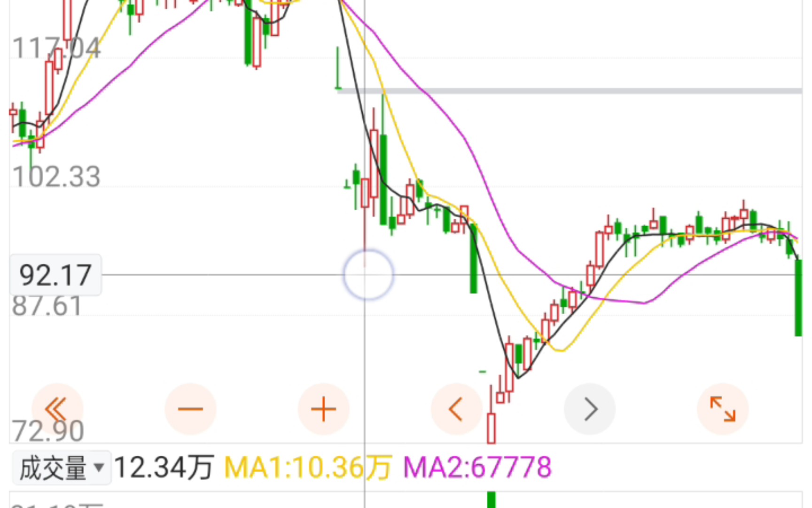The width and height of the screenshot is (812, 508).
Task: Tap the double-left-arrow jump to earliest button
Action: pyautogui.click(x=57, y=409)
